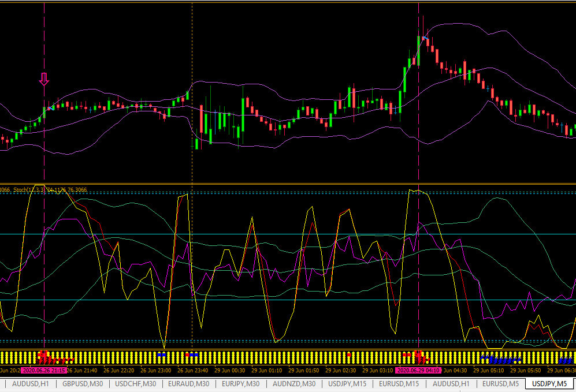The height and width of the screenshot is (392, 576).
Task: Select the EURUSD,M5 chart tab
Action: [x=500, y=384]
